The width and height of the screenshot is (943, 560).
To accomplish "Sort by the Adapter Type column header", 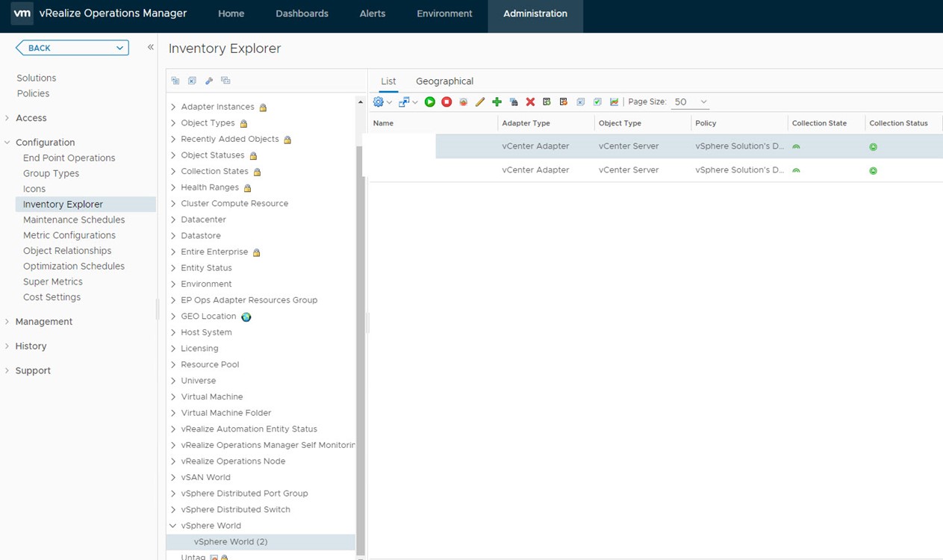I will (x=526, y=123).
